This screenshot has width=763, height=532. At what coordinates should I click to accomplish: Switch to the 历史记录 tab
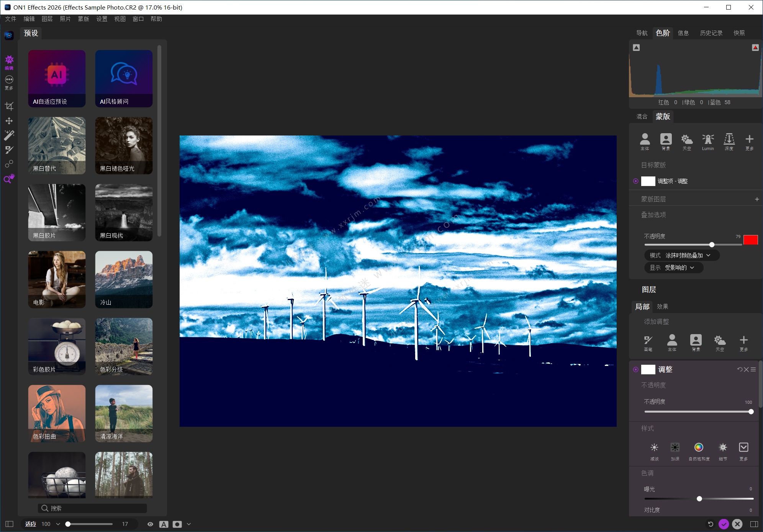(711, 33)
